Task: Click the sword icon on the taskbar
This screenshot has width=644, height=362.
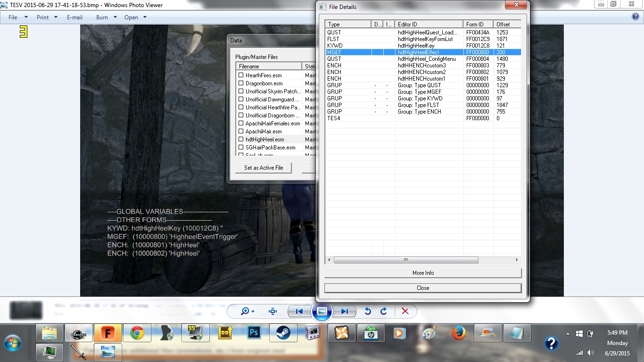Action: tap(79, 352)
